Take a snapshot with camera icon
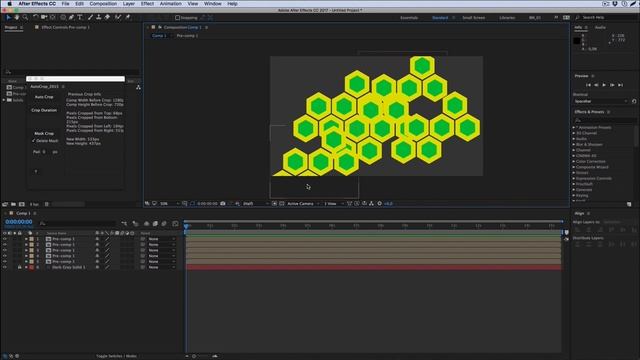 point(223,203)
